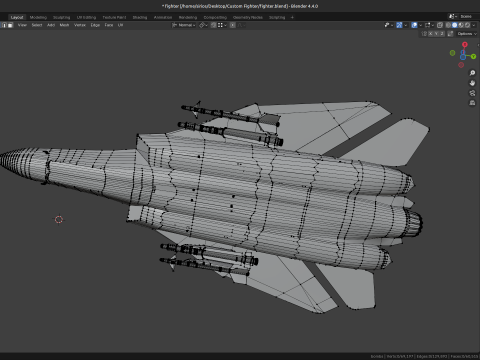Toggle X-ray mode
Screen dimensions: 480x360
tap(440, 25)
